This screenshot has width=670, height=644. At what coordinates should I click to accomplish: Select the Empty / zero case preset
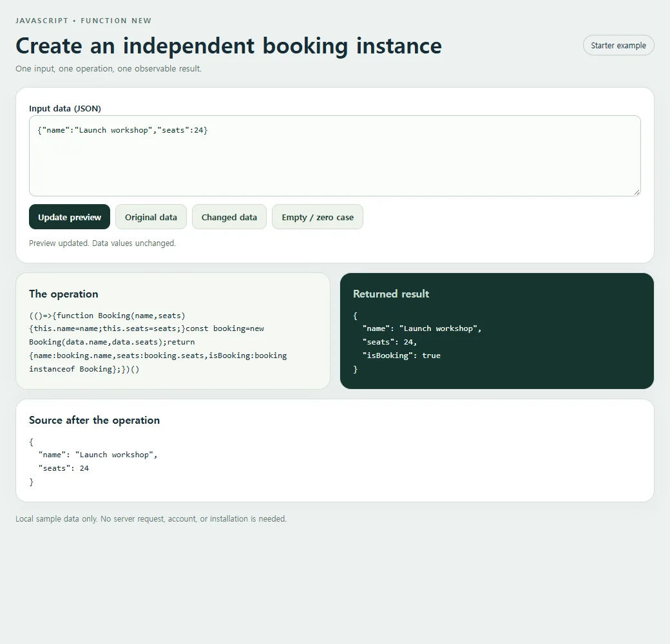(x=318, y=217)
